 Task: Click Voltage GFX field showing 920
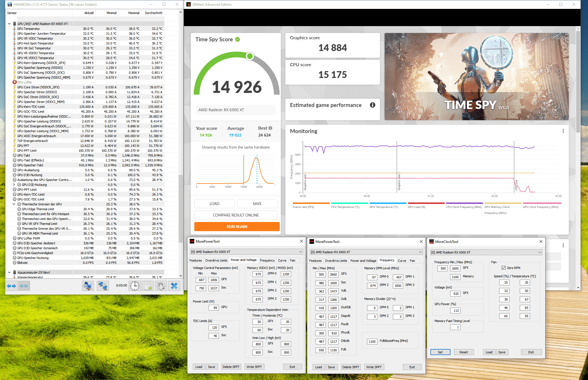click(455, 294)
